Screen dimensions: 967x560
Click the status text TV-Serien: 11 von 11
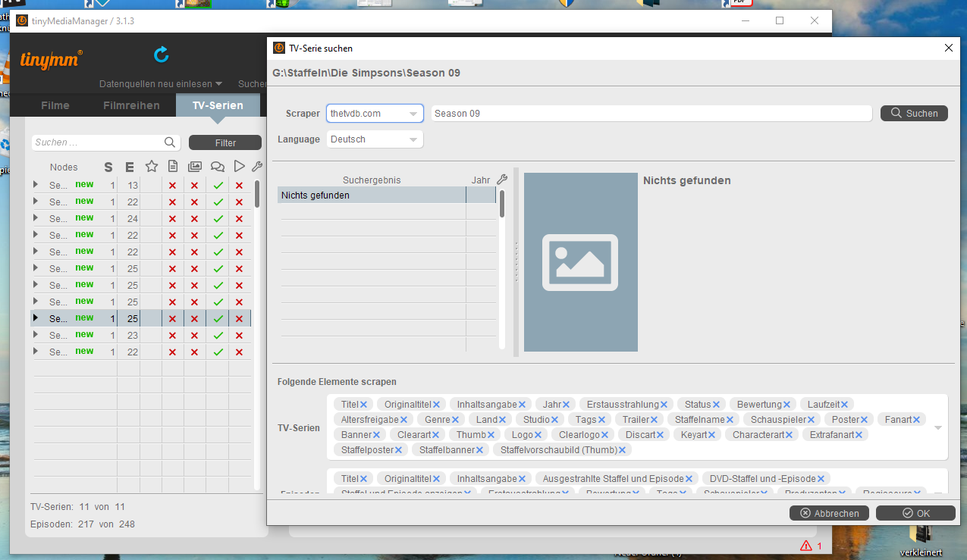[77, 507]
